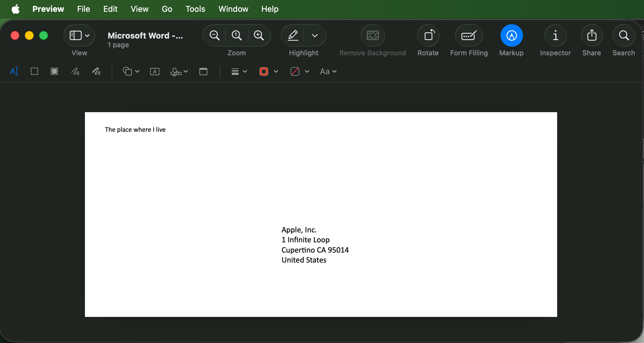The height and width of the screenshot is (343, 644).
Task: Click the Zoom Out magnifier
Action: tap(214, 35)
